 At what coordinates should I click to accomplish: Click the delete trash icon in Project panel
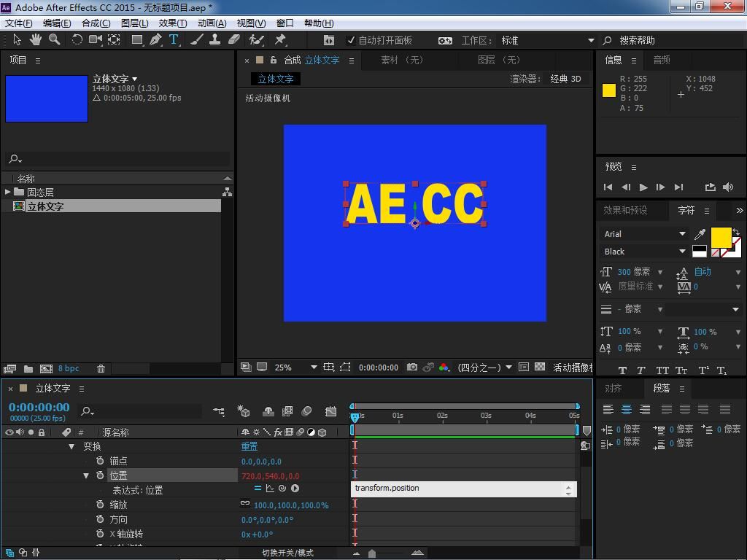pyautogui.click(x=101, y=368)
